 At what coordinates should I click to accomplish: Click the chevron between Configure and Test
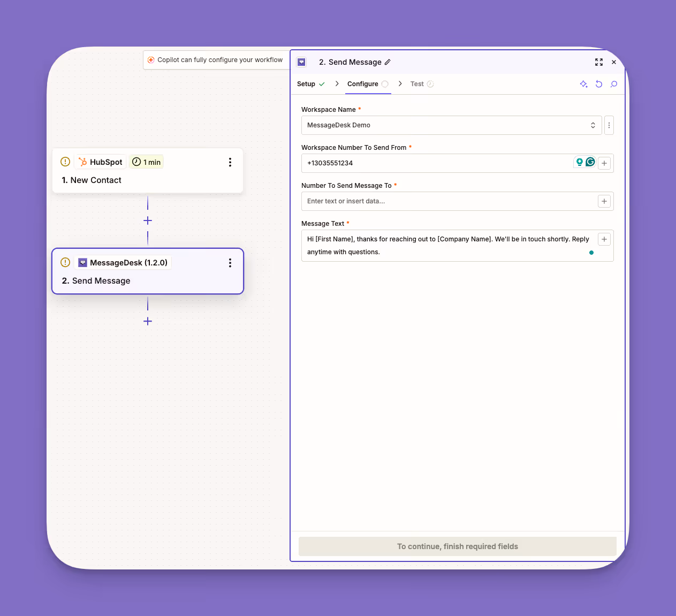pyautogui.click(x=400, y=83)
